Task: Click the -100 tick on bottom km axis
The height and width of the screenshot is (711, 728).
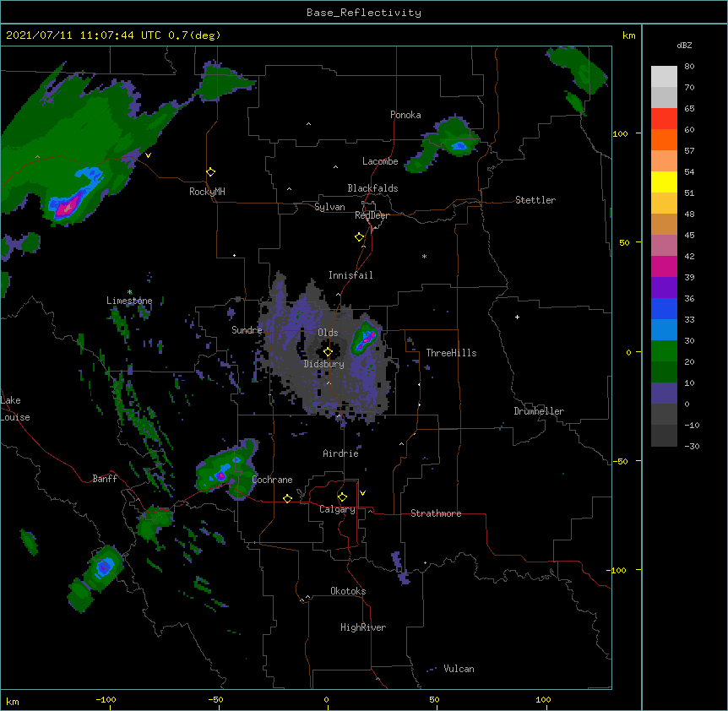Action: [106, 699]
